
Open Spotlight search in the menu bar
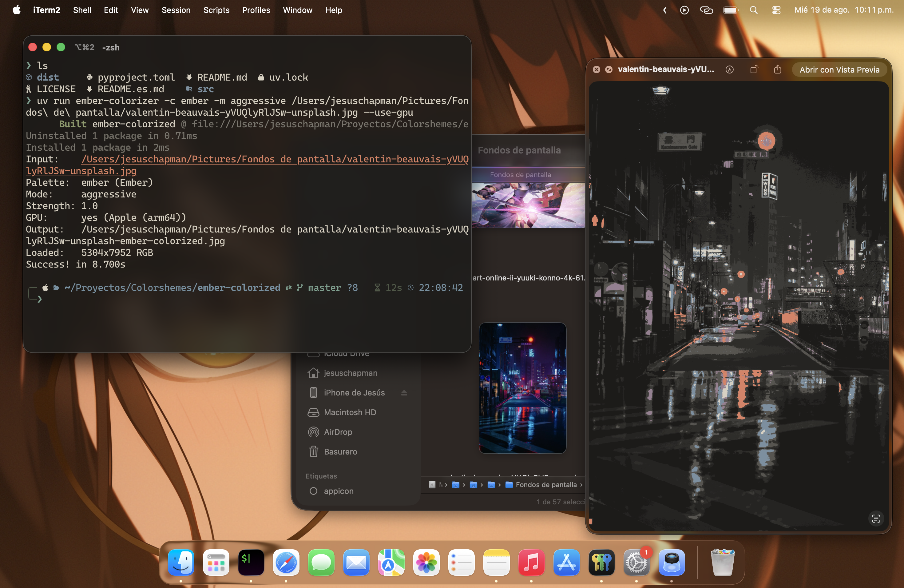[x=754, y=10]
